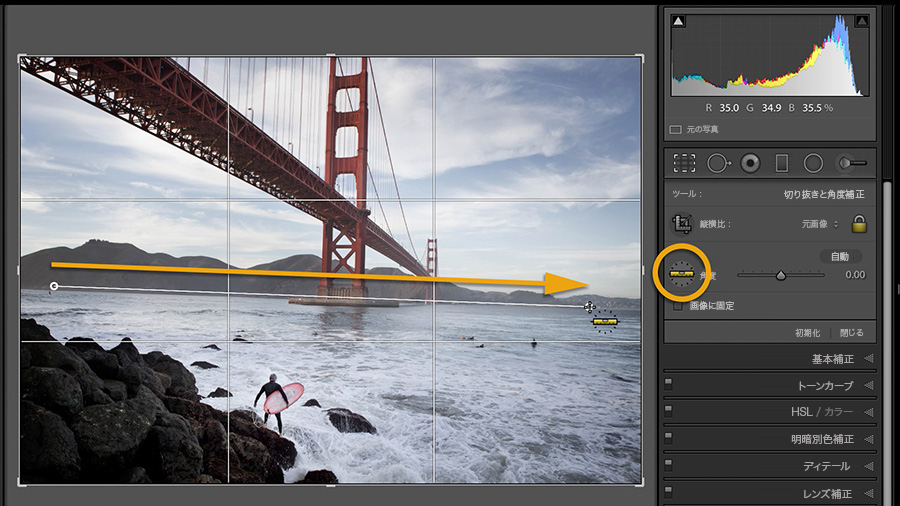Expand the HSL / カラー panel triangle

point(868,412)
